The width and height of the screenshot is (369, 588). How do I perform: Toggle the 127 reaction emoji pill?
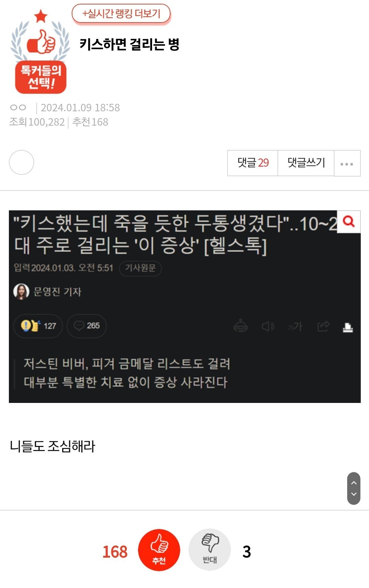click(38, 326)
